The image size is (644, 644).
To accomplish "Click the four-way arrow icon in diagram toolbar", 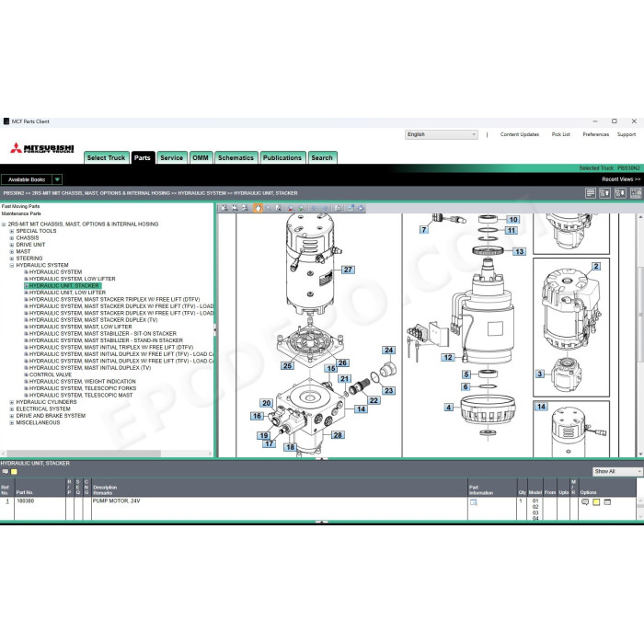I will (x=361, y=208).
